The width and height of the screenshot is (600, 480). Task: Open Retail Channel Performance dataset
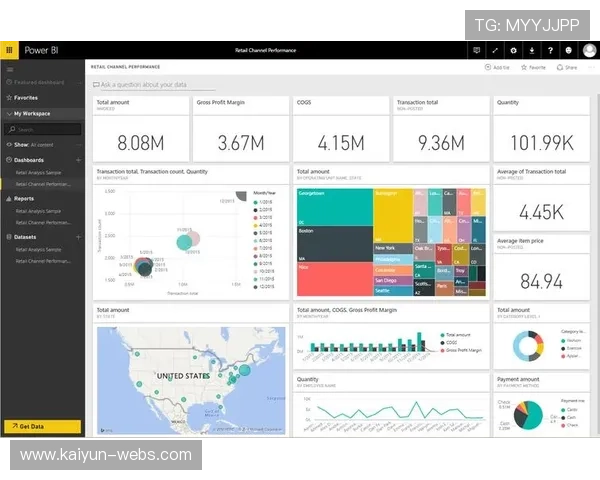click(43, 261)
